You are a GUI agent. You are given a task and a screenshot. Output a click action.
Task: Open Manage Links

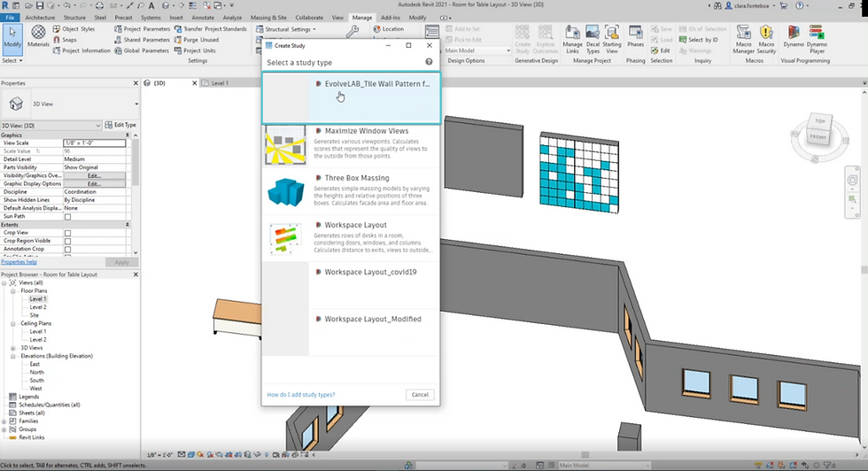click(x=572, y=39)
